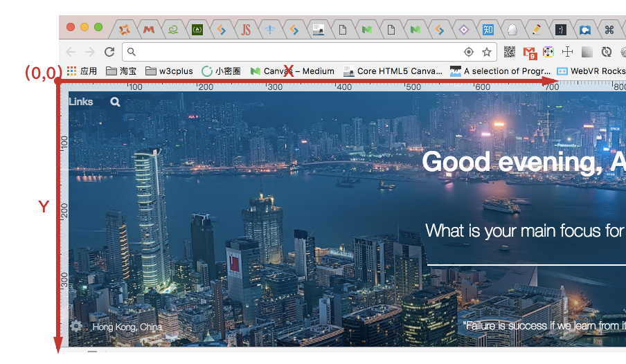Open the Core HTML5 Canva... bookmark

point(393,71)
